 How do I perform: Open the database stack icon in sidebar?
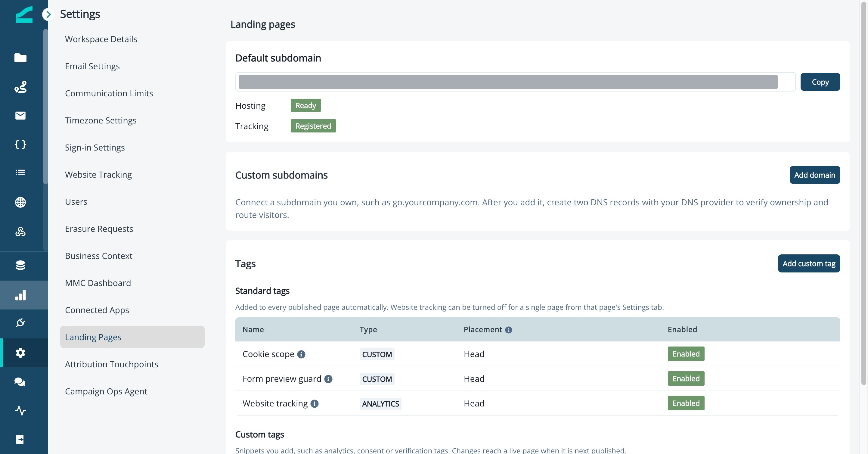pyautogui.click(x=20, y=265)
